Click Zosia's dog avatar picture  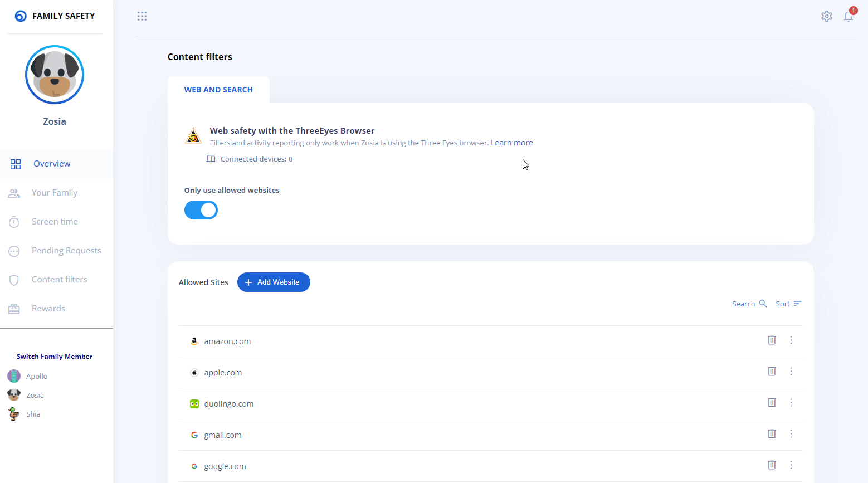point(54,75)
